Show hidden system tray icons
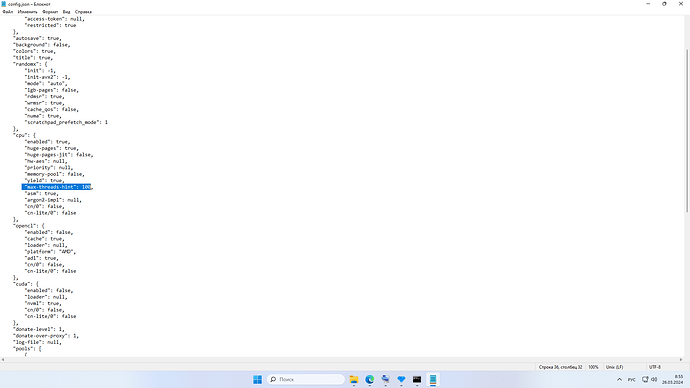This screenshot has height=388, width=690. tap(619, 379)
